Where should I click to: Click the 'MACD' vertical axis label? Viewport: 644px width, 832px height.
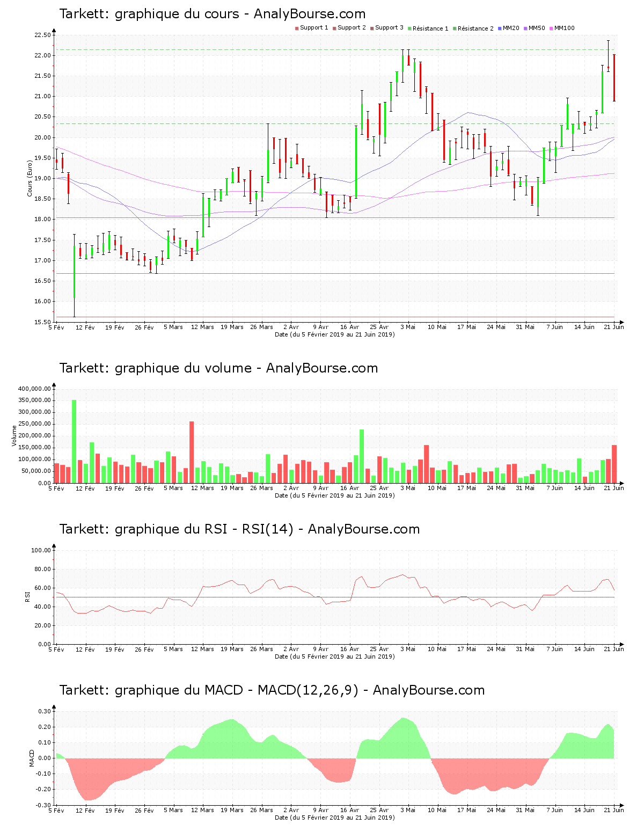pos(32,758)
